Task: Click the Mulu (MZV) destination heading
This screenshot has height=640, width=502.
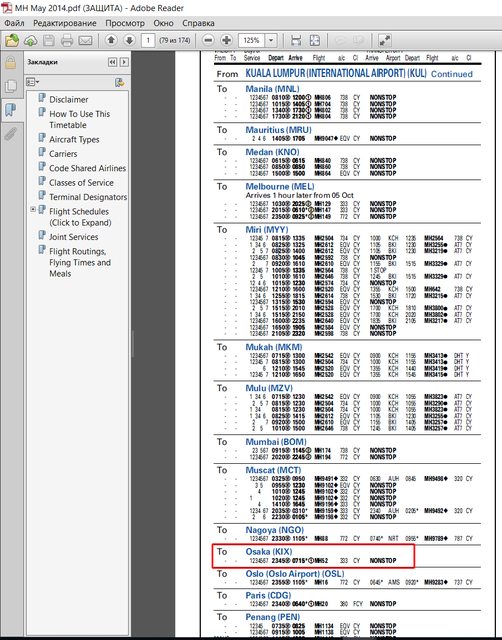Action: click(x=269, y=388)
